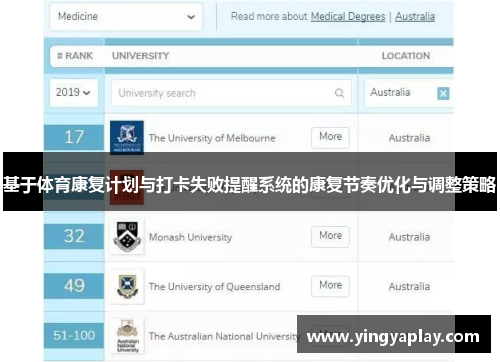500x362 pixels.
Task: Follow the Medical Degrees link
Action: [348, 16]
